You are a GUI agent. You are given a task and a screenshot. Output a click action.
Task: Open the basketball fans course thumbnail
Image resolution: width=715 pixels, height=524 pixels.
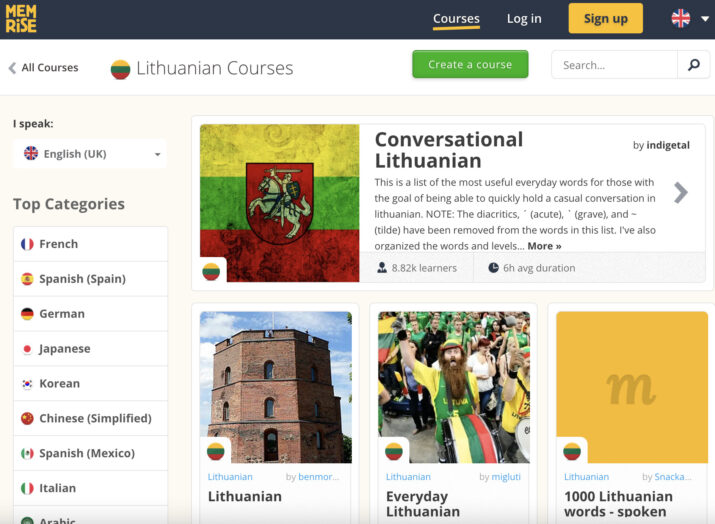coord(454,387)
